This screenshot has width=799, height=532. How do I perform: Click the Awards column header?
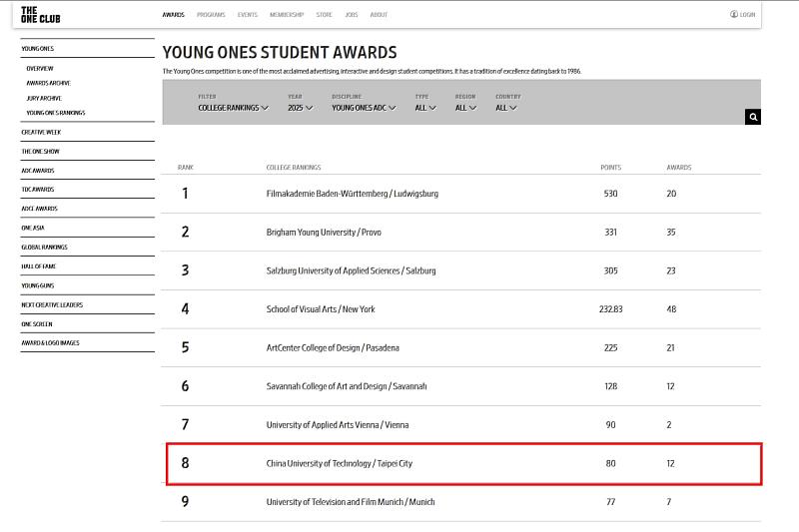679,168
